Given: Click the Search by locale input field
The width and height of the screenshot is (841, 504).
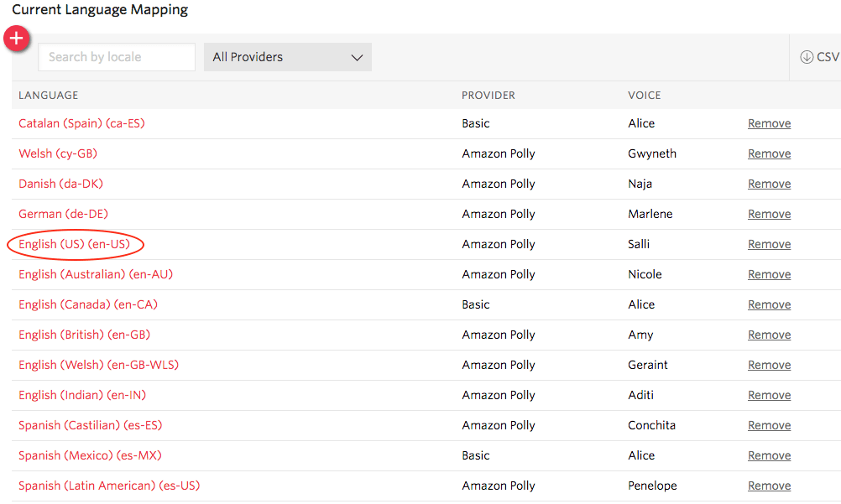Looking at the screenshot, I should pos(116,57).
